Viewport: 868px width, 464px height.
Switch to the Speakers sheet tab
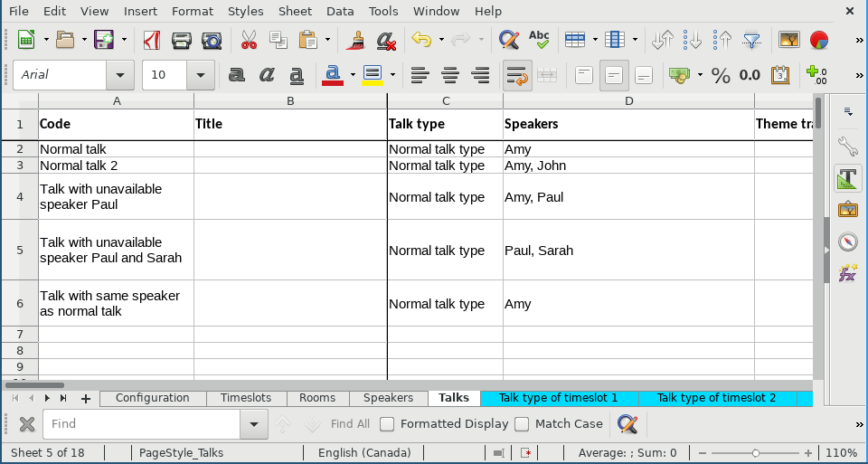(x=388, y=398)
